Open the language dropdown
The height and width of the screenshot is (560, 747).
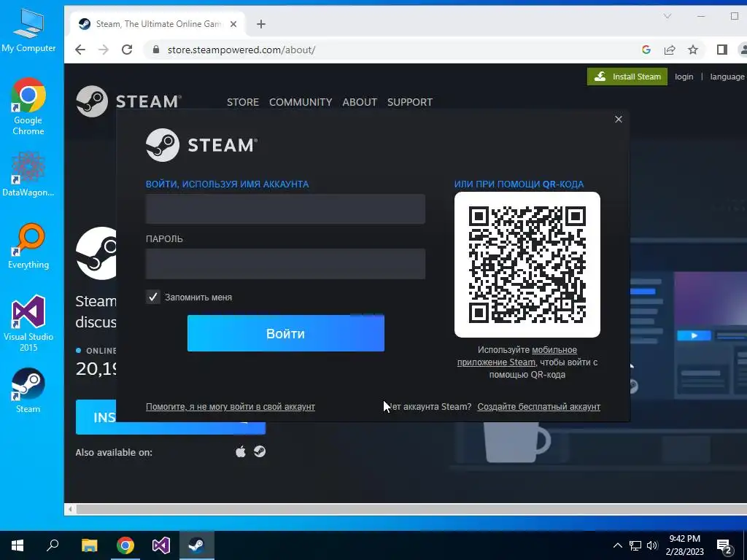[727, 77]
